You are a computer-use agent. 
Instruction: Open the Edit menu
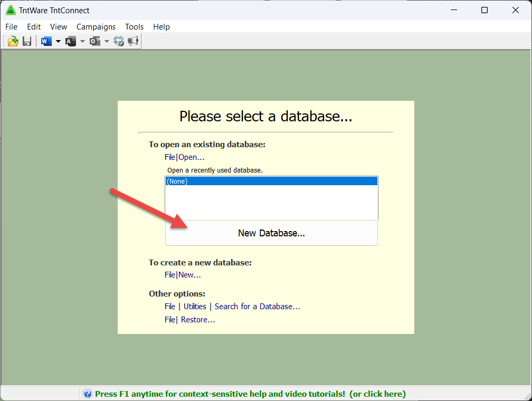tap(34, 27)
